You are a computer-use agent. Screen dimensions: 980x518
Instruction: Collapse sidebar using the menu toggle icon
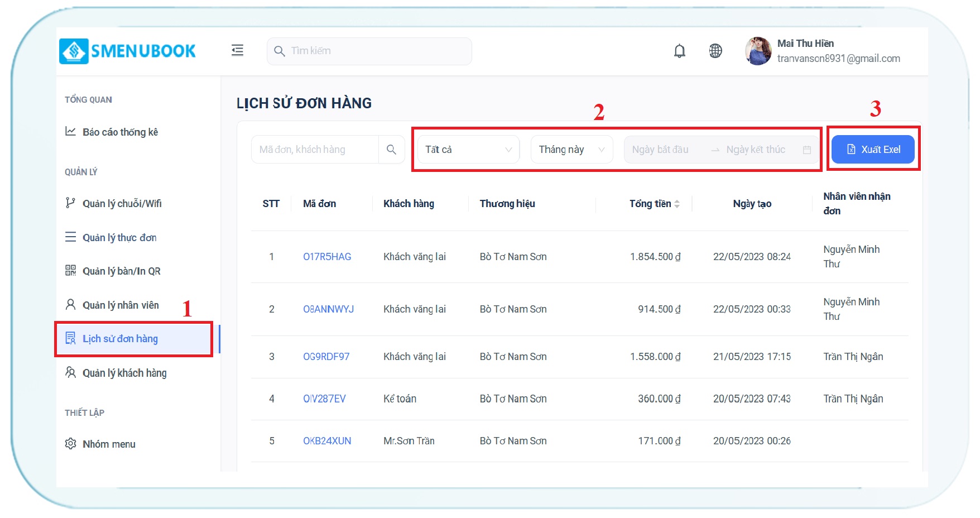[x=237, y=51]
